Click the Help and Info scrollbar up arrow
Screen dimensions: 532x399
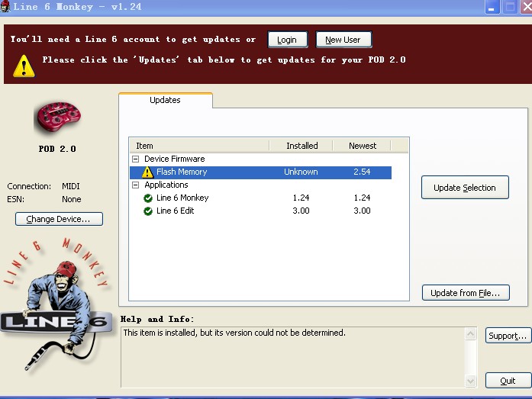coord(470,334)
